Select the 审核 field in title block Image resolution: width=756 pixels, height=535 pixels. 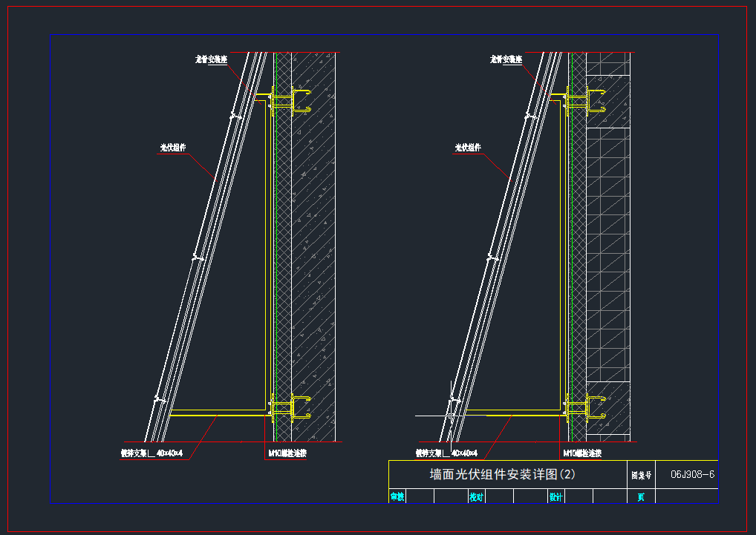[397, 497]
